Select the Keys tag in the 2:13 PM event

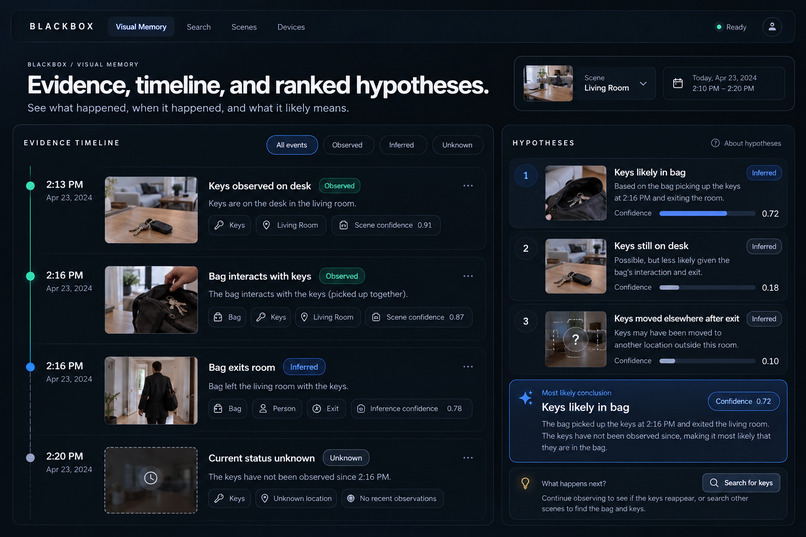tap(230, 225)
